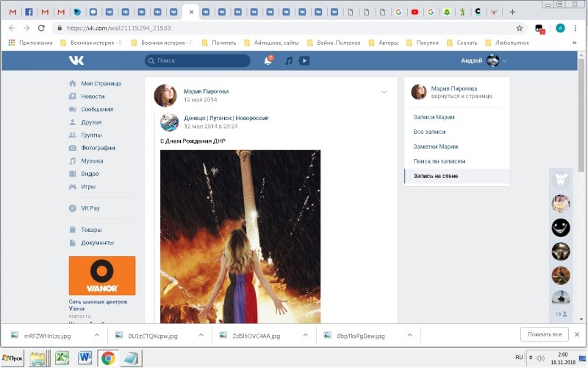The height and width of the screenshot is (368, 588).
Task: Switch to the Все записи tab
Action: coord(430,132)
